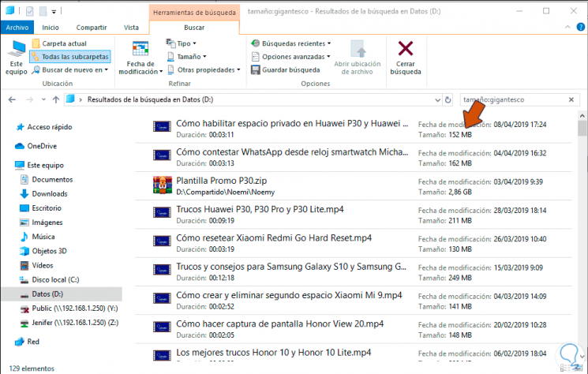Select Carpeta actual search scope
This screenshot has height=374, width=588.
pyautogui.click(x=59, y=43)
